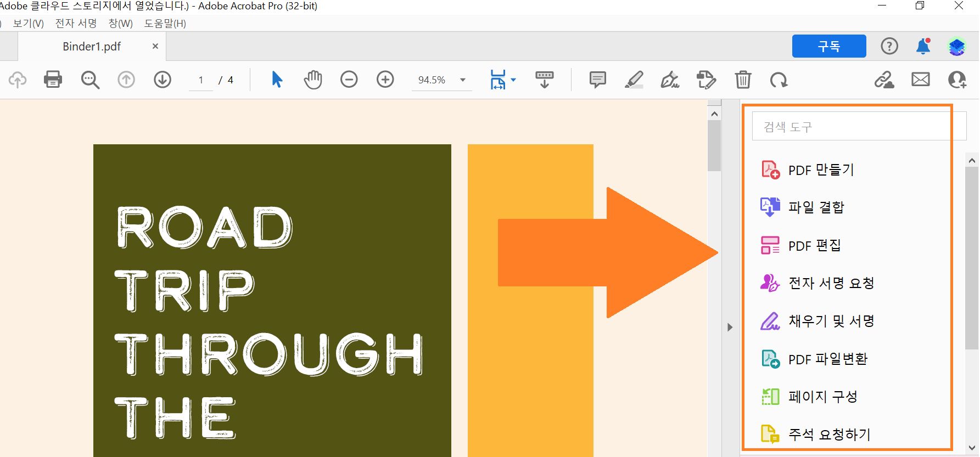Edit the current page number field
Image resolution: width=980 pixels, height=457 pixels.
[x=201, y=80]
